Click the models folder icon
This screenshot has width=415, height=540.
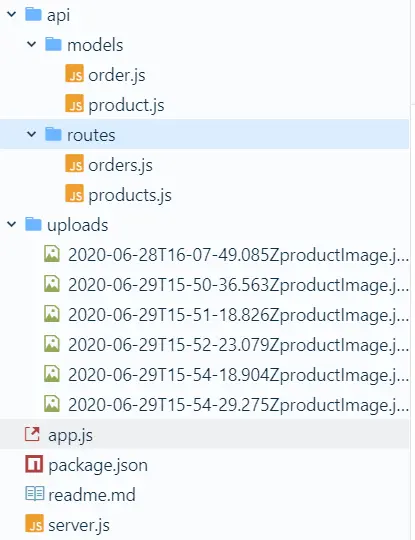[53, 44]
